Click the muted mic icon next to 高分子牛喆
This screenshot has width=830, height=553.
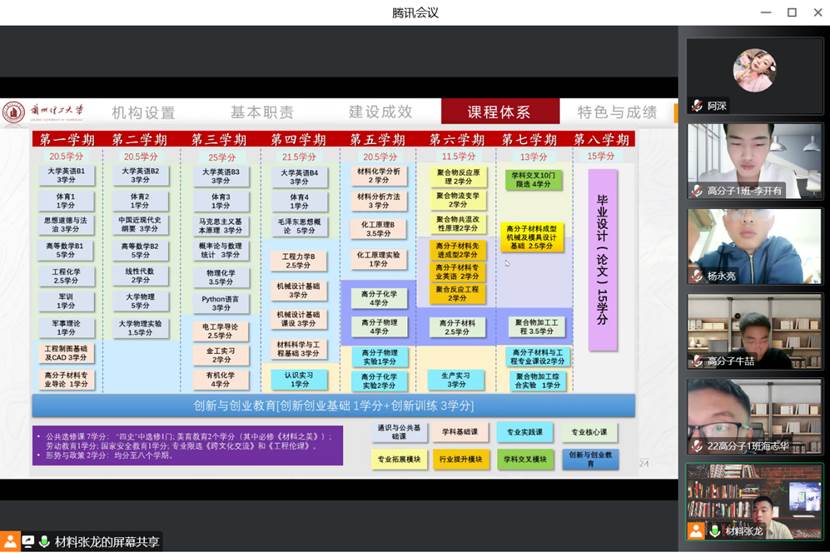point(697,360)
